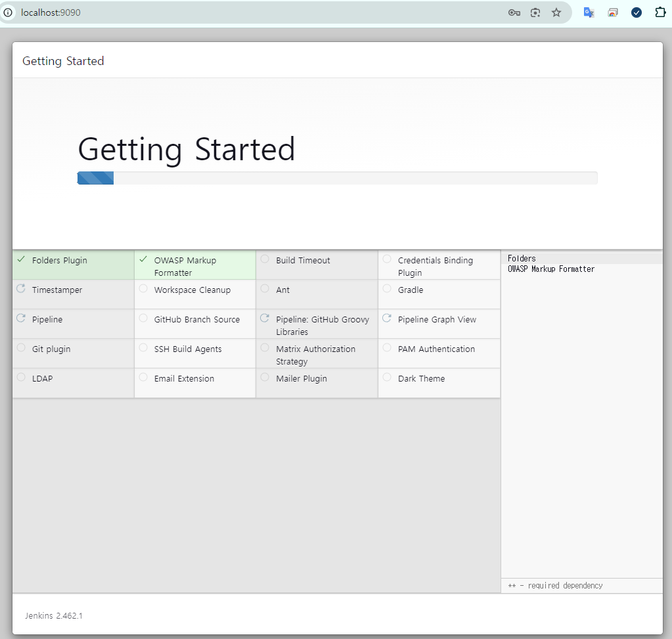Click the pending circle beside Ant
Image resolution: width=672 pixels, height=639 pixels.
265,289
